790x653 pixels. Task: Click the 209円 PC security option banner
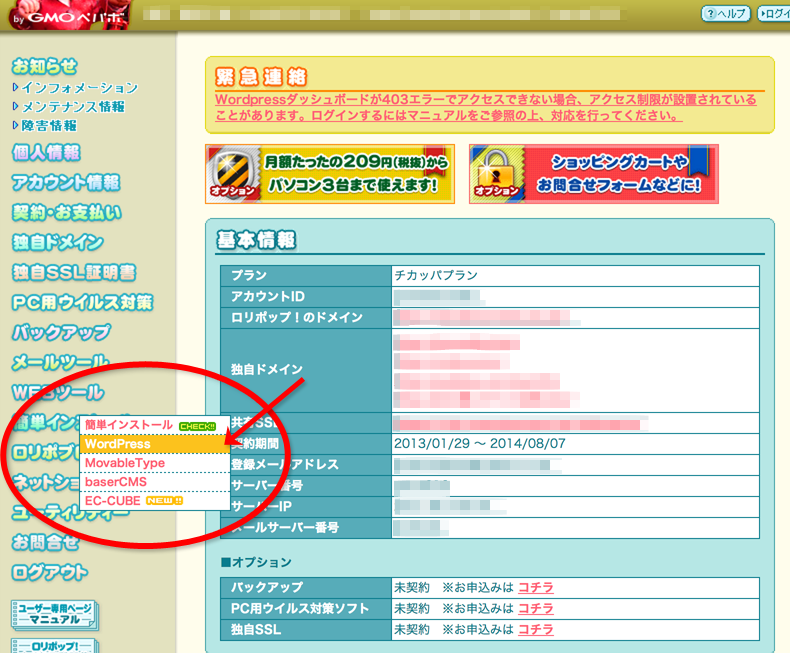click(x=330, y=174)
